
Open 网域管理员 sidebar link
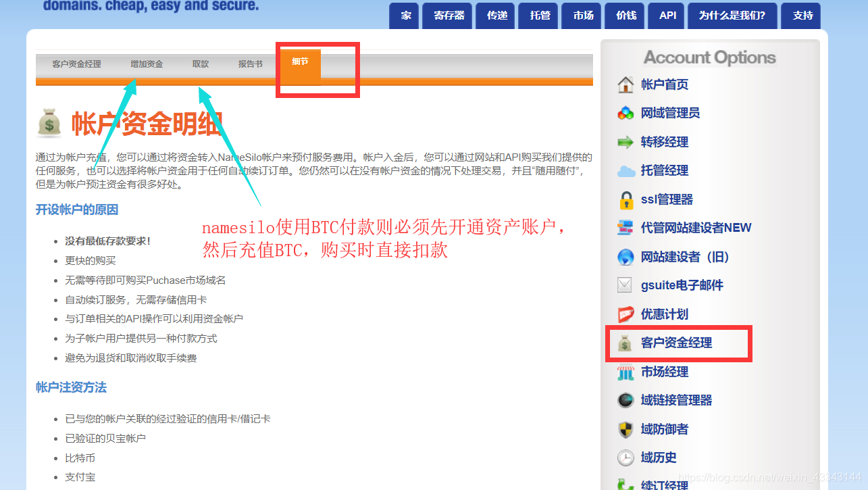[x=670, y=113]
